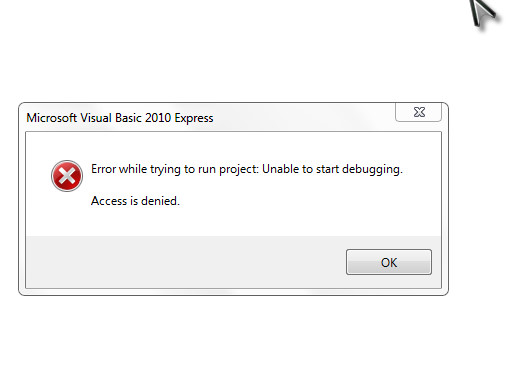Click the phrase "to start" in the message
The width and height of the screenshot is (530, 365).
coord(320,169)
